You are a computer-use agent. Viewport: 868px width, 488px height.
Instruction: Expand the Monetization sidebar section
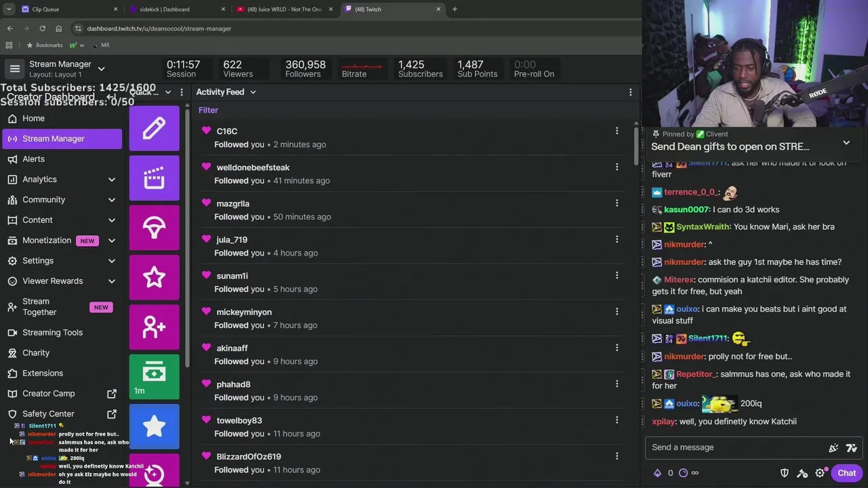pyautogui.click(x=112, y=240)
